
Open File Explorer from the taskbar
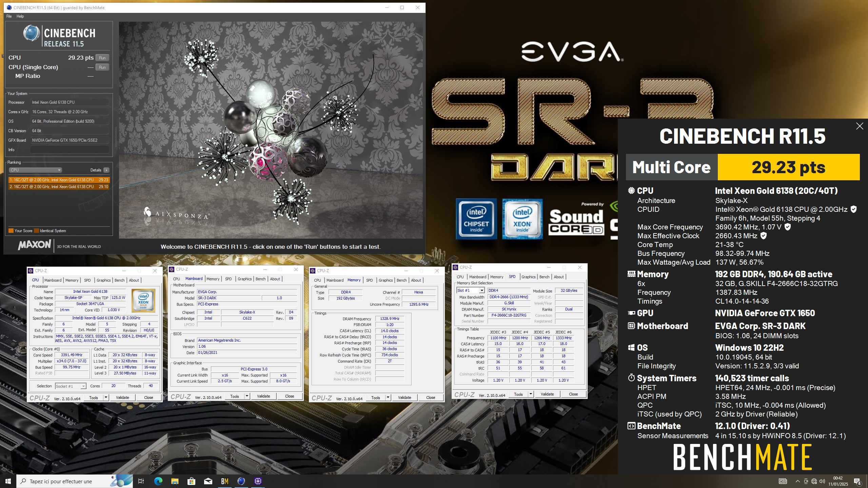(x=175, y=481)
